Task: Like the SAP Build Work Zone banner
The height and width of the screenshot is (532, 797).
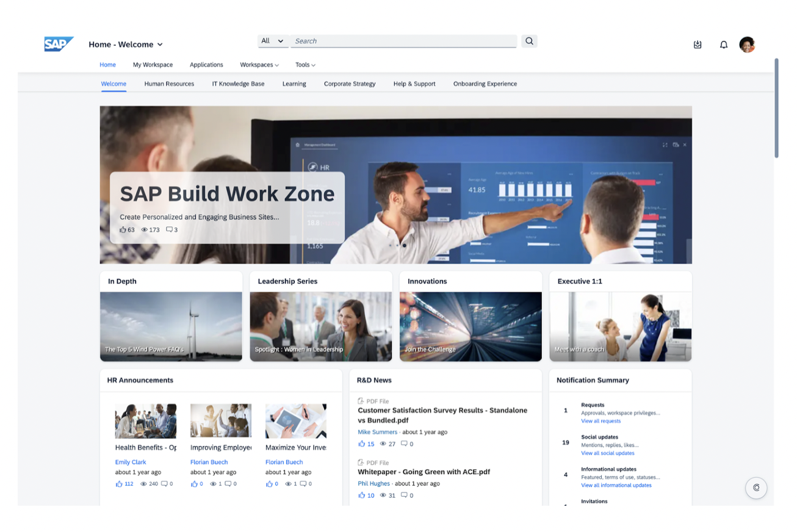Action: pos(123,230)
